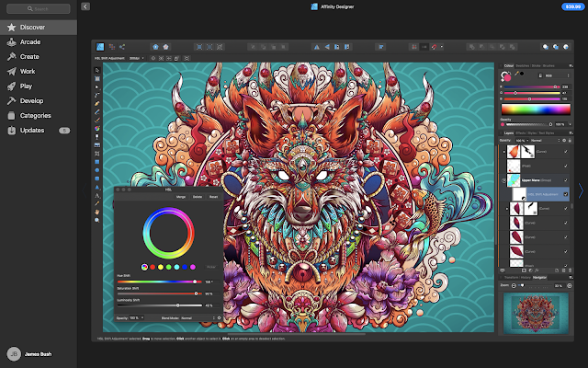Select the Artistic Text tool
The width and height of the screenshot is (588, 368).
click(x=97, y=195)
